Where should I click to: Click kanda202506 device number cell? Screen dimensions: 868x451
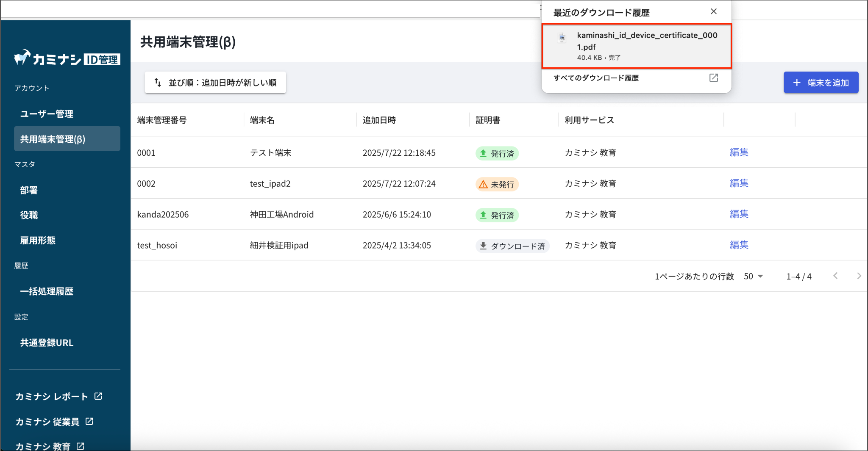(163, 215)
